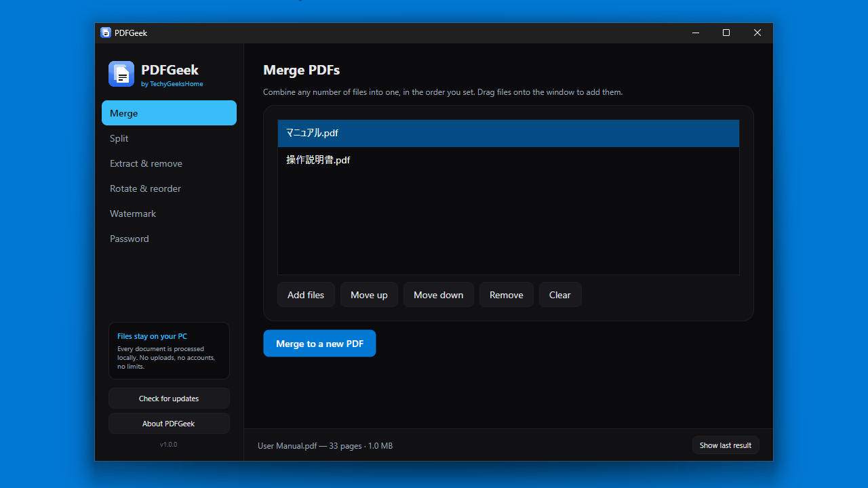The width and height of the screenshot is (868, 488).
Task: Switch to the Split section
Action: click(169, 138)
